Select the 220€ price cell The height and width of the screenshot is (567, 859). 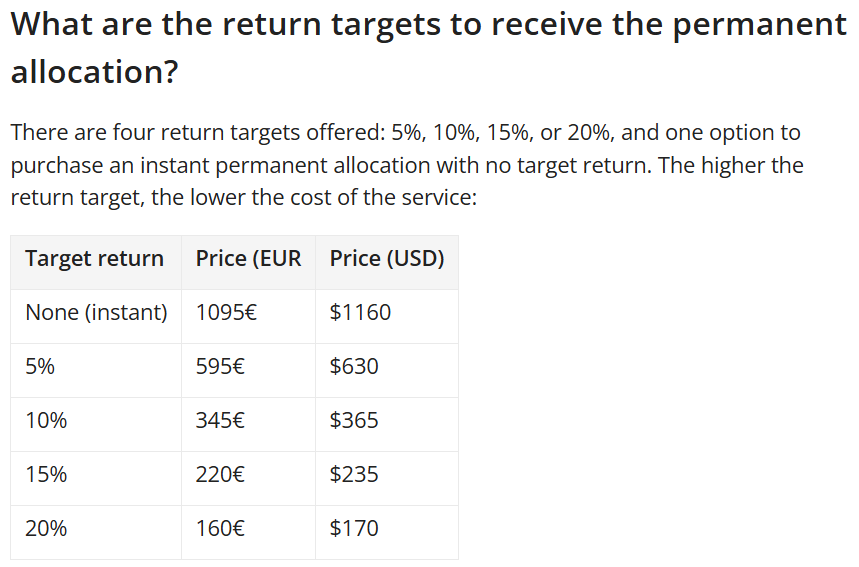click(x=220, y=475)
